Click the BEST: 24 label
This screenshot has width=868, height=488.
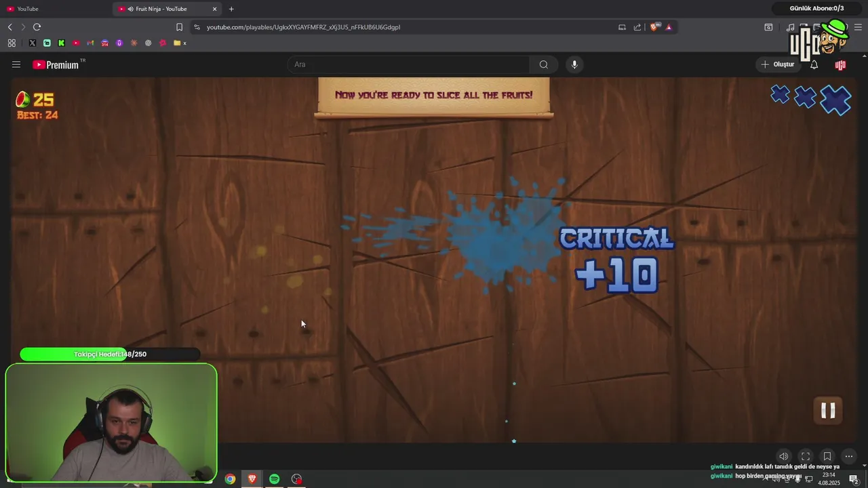click(x=37, y=115)
